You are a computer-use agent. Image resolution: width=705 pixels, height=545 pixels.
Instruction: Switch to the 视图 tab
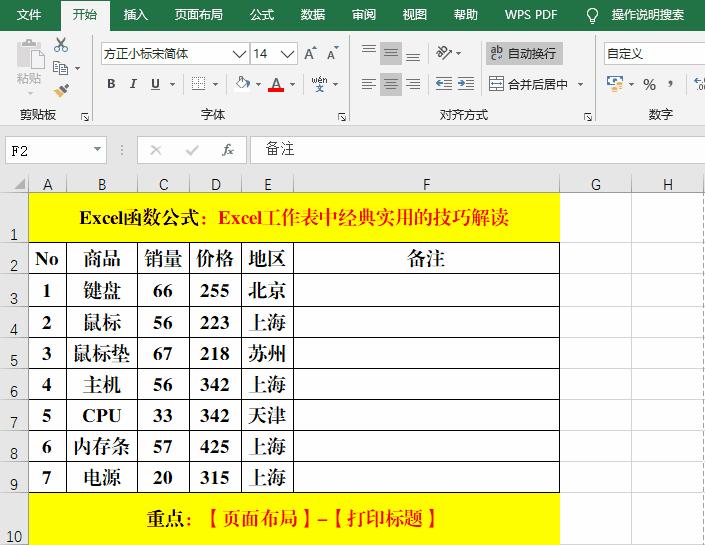point(415,15)
